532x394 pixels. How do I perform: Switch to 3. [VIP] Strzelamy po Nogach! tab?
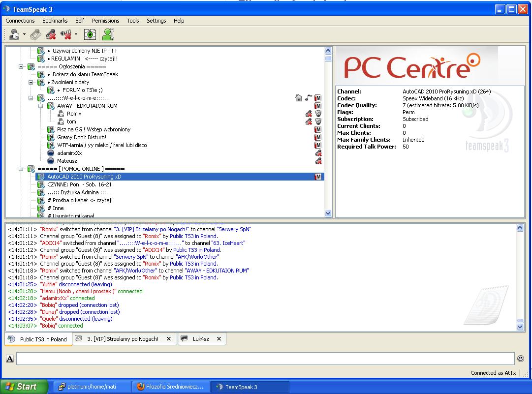pyautogui.click(x=123, y=339)
